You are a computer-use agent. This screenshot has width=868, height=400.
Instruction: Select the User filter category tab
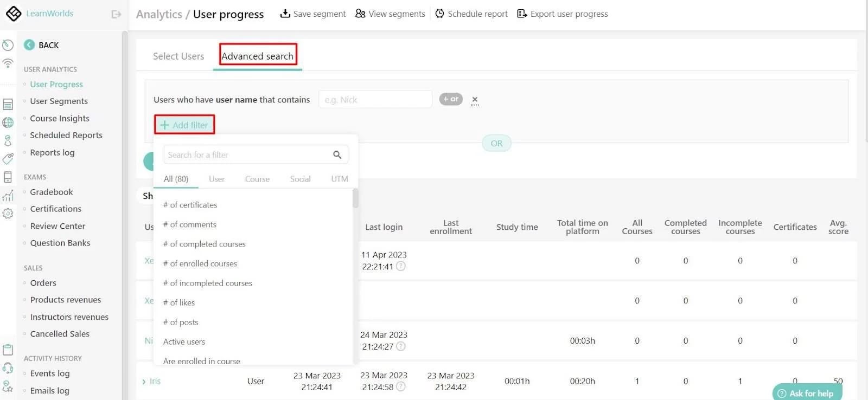coord(216,179)
